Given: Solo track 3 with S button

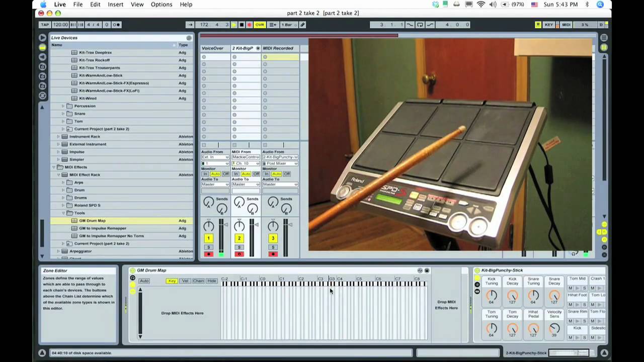Looking at the screenshot, I should pyautogui.click(x=273, y=247).
